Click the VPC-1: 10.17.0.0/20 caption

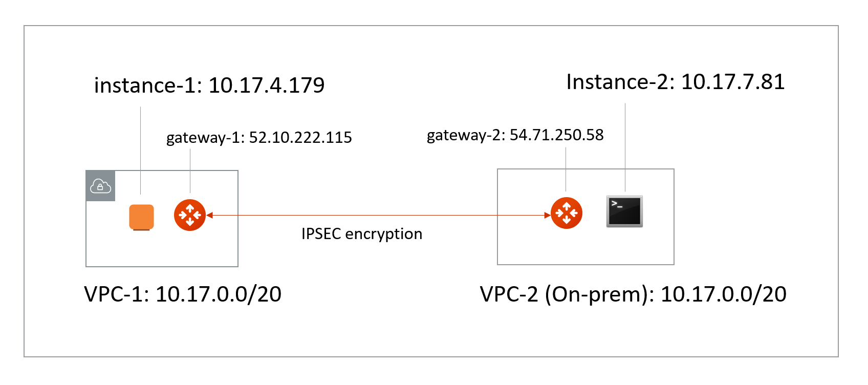(183, 294)
